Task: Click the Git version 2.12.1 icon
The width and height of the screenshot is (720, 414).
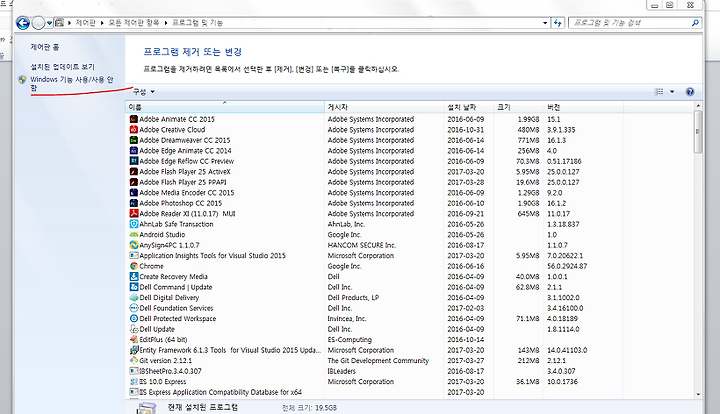Action: (x=134, y=361)
